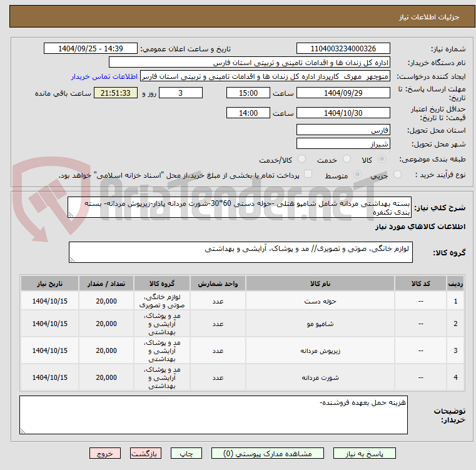The height and width of the screenshot is (470, 476).
Task: Click the تاریخ نیاز column header
Action: click(x=50, y=284)
